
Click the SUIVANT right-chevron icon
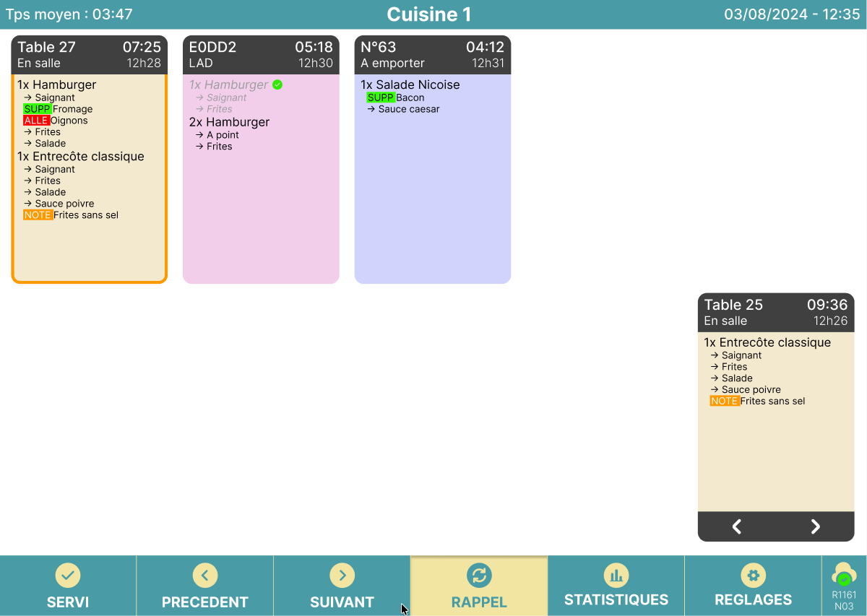pyautogui.click(x=342, y=576)
